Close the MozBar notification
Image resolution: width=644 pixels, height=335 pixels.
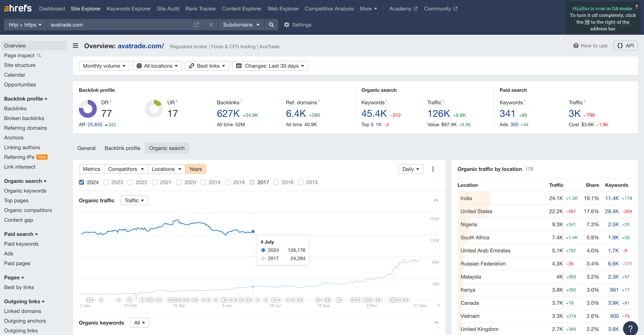636,6
